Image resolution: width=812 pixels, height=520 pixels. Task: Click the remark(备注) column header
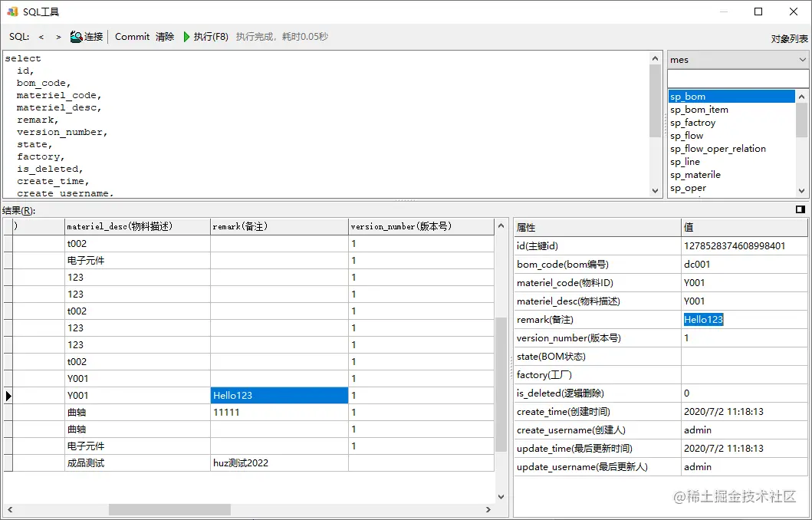tap(280, 226)
